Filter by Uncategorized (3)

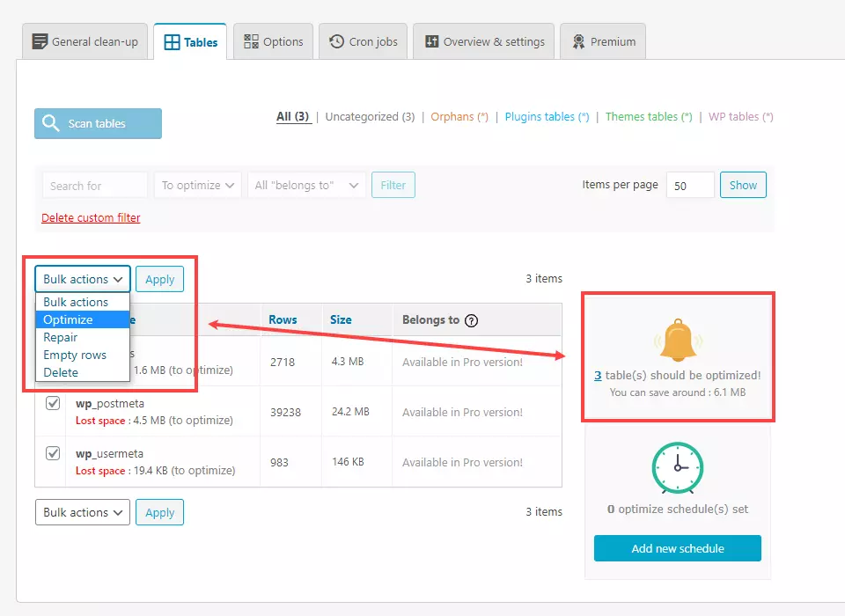click(371, 116)
